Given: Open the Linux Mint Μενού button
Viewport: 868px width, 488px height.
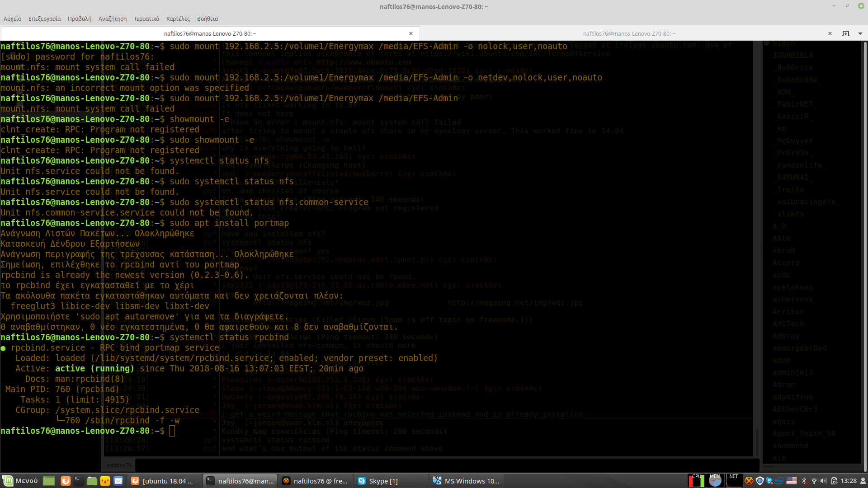Looking at the screenshot, I should pos(20,481).
